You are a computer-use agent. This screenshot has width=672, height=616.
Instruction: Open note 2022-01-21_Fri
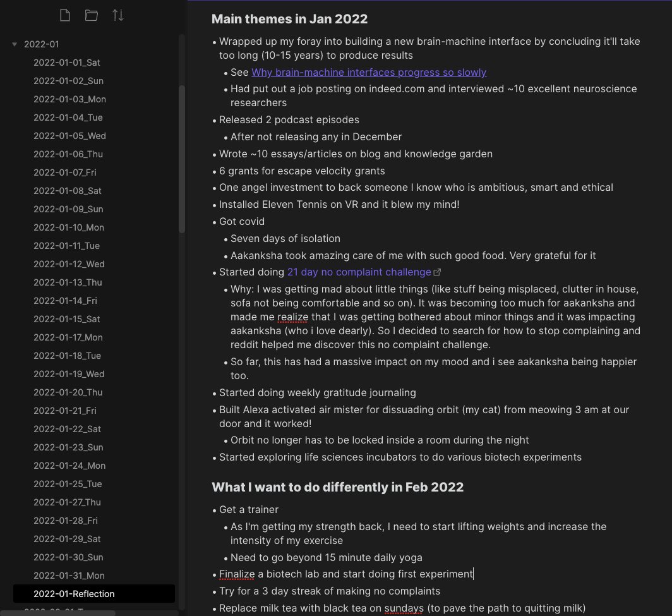tap(65, 411)
